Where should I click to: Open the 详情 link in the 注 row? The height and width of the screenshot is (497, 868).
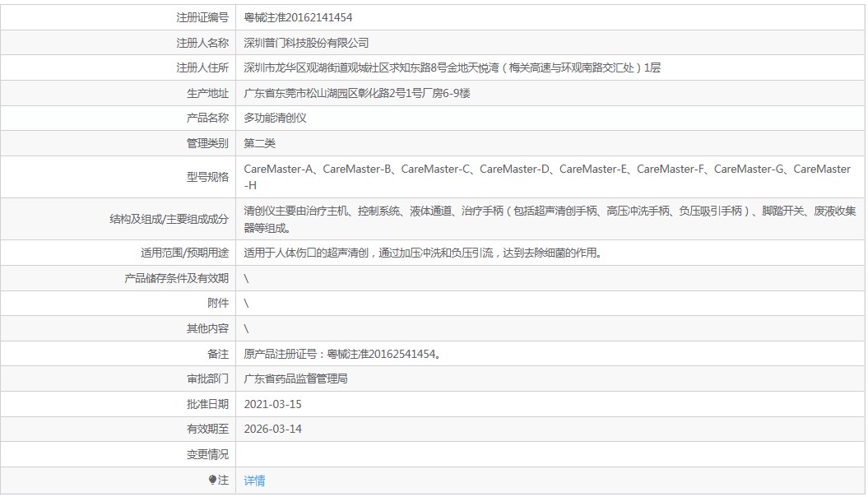254,481
